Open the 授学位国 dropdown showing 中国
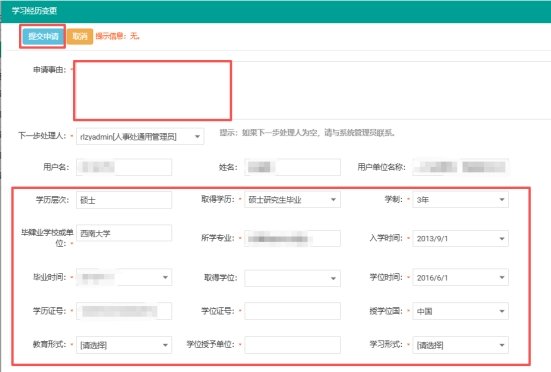 [460, 311]
